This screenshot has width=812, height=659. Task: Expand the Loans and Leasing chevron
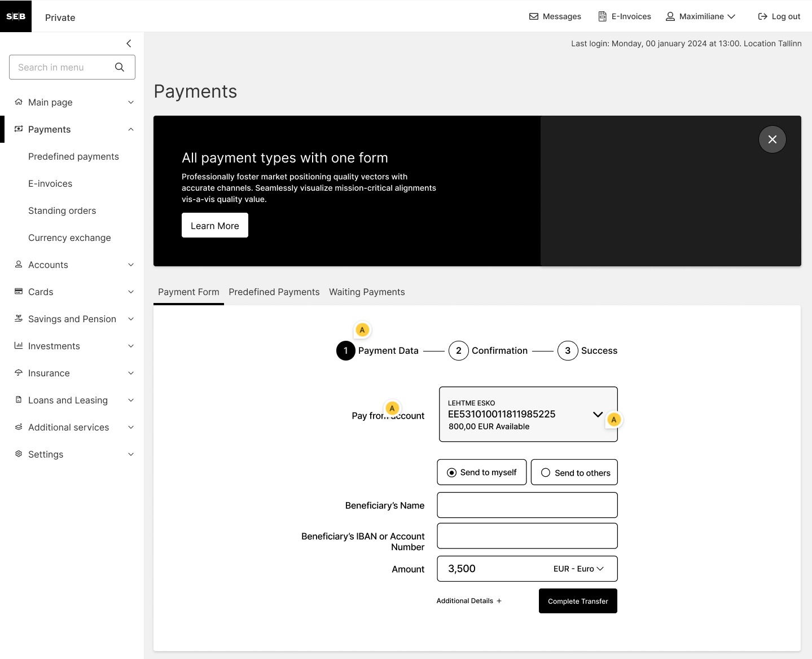click(x=131, y=400)
